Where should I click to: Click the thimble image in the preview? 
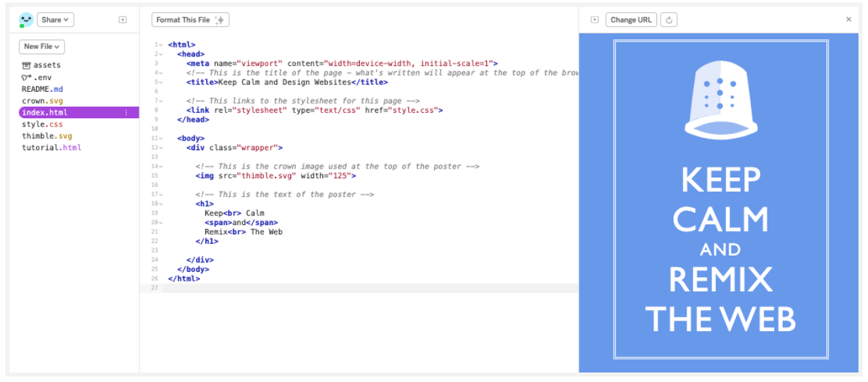(x=720, y=99)
